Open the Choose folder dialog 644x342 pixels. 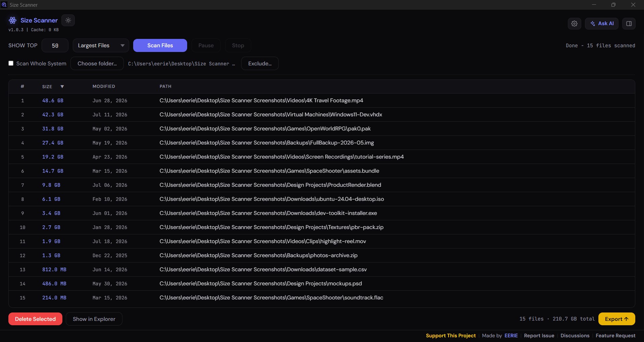(97, 63)
